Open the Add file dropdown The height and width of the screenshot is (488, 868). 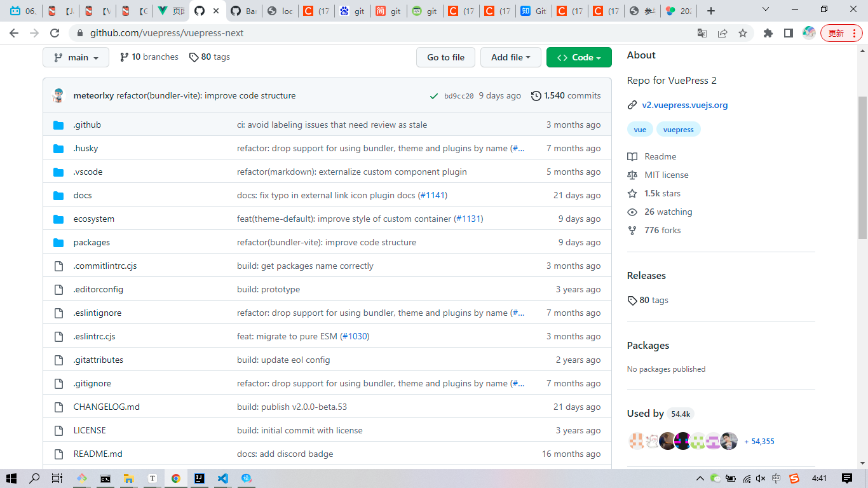click(510, 57)
